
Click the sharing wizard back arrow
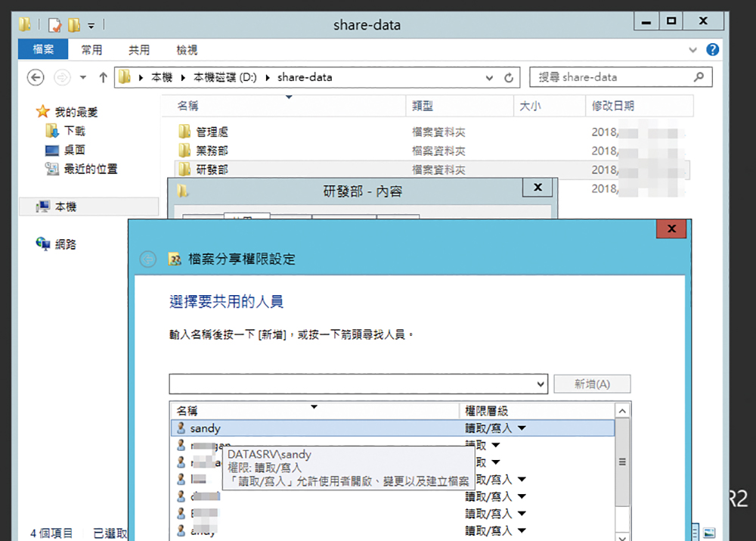(148, 260)
